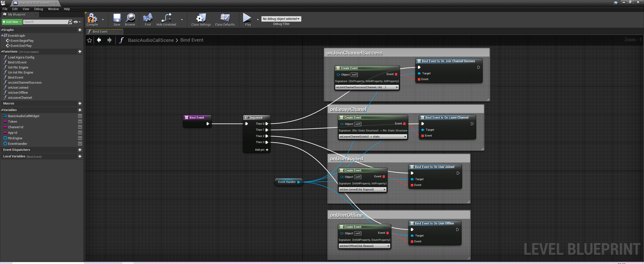Click the My Blueprint search field
The image size is (644, 264).
[x=46, y=22]
